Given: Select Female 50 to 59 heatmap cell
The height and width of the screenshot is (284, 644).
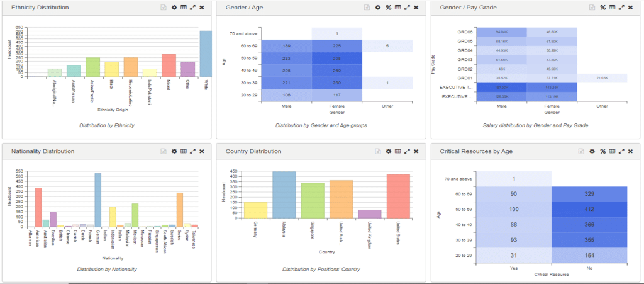Looking at the screenshot, I should 337,59.
